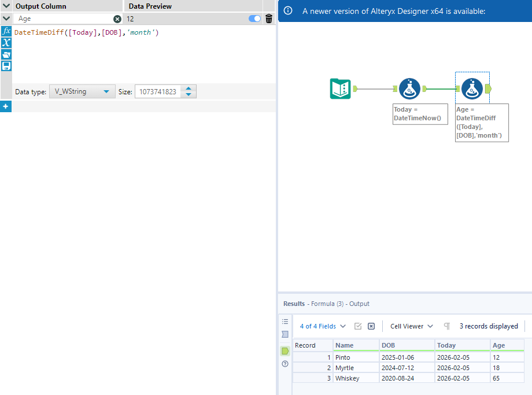The width and height of the screenshot is (532, 395).
Task: Click the save expression disk icon
Action: pos(6,66)
